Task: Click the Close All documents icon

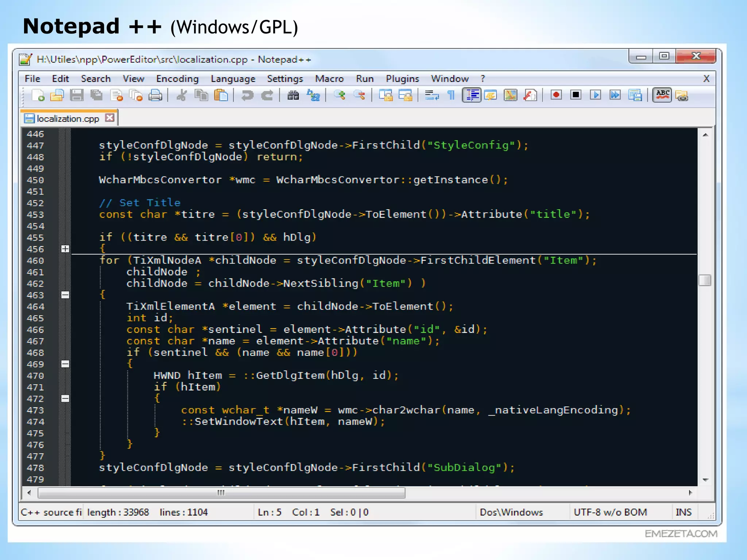Action: pyautogui.click(x=136, y=96)
